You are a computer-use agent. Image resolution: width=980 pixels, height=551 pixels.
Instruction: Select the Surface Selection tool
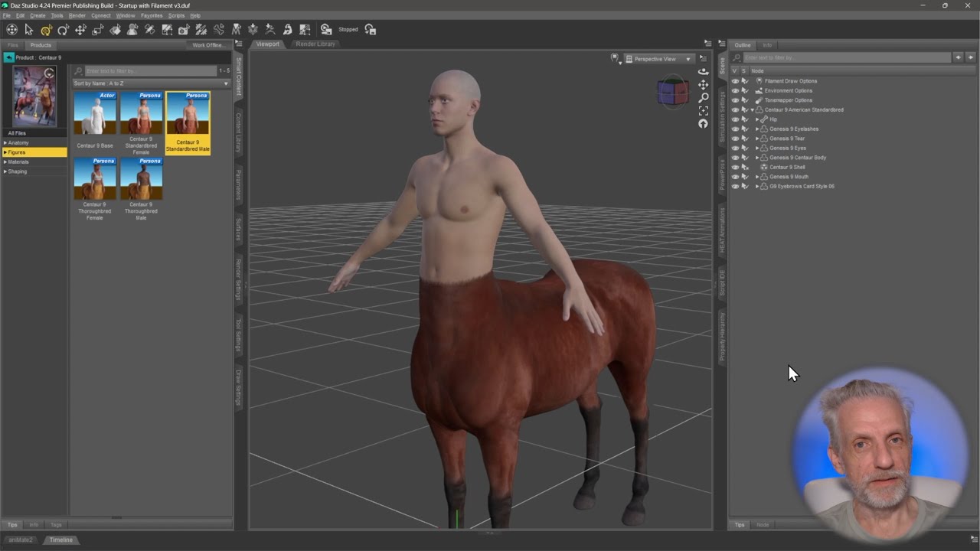point(115,30)
